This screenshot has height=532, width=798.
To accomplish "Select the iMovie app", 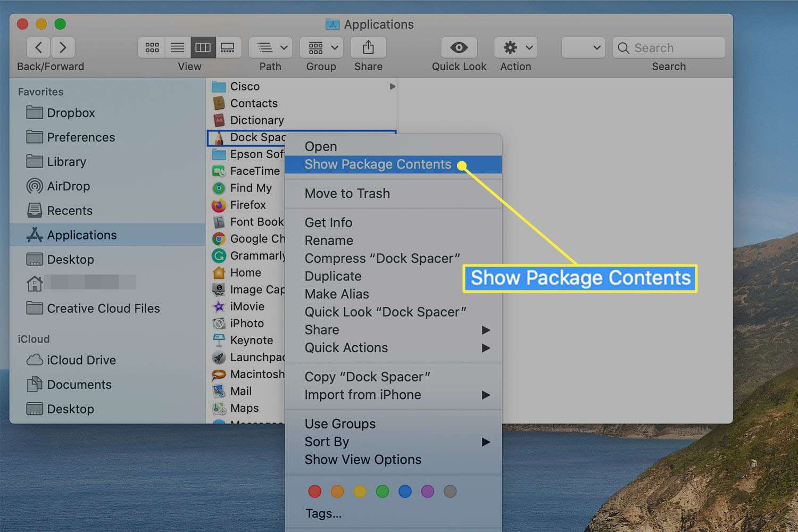I will (x=246, y=306).
